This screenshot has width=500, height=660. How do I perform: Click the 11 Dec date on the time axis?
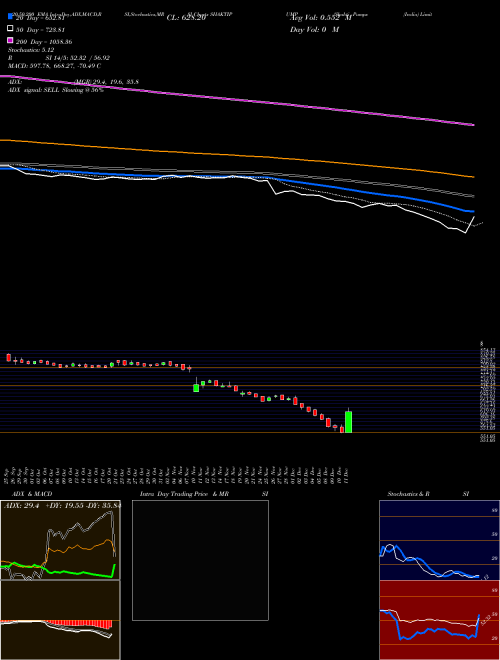[x=346, y=475]
